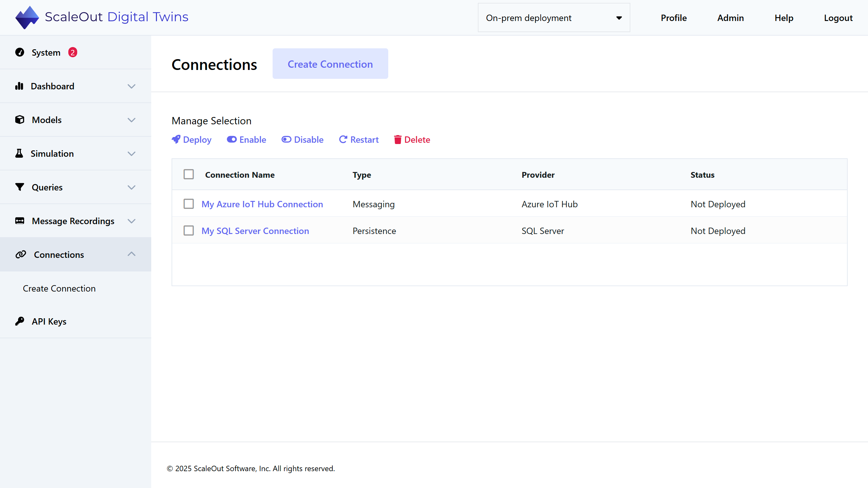Screen dimensions: 868x488
Task: Click the Deploy rocket icon
Action: [176, 139]
